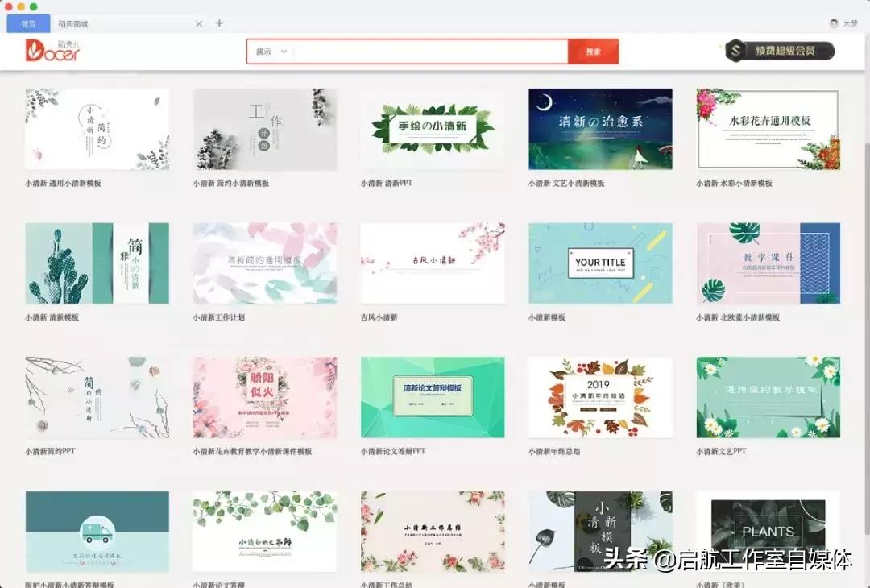The height and width of the screenshot is (588, 870).
Task: Click the blue 教学课件 北欧蓝 template thumbnail
Action: pos(768,262)
